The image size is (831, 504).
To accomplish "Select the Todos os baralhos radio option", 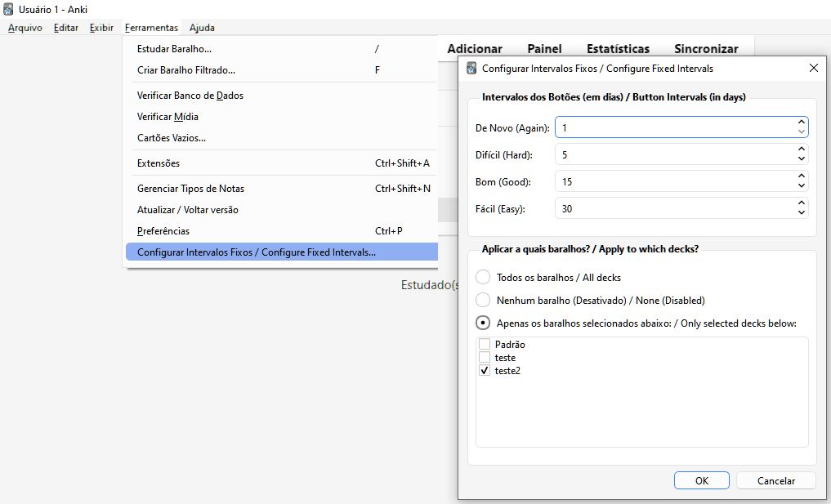I will (x=483, y=278).
